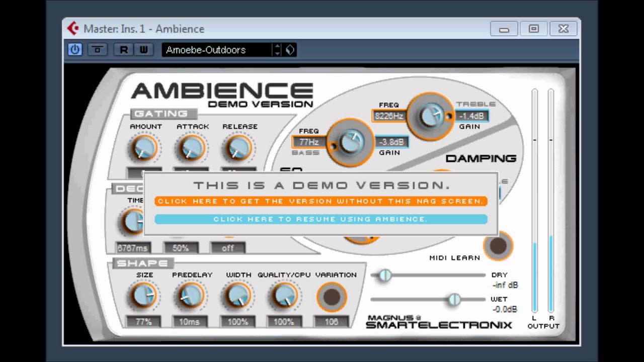Toggle the plugin power bypass button

(75, 50)
